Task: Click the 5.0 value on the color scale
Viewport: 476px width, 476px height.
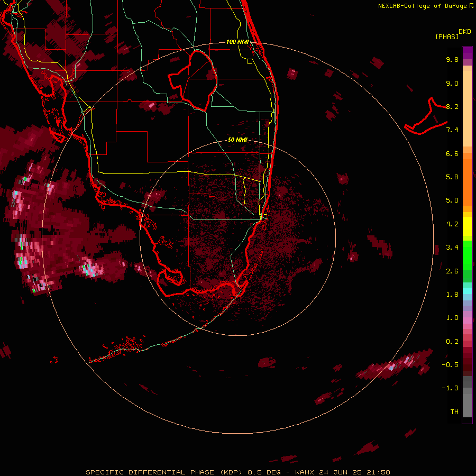Action: 452,200
